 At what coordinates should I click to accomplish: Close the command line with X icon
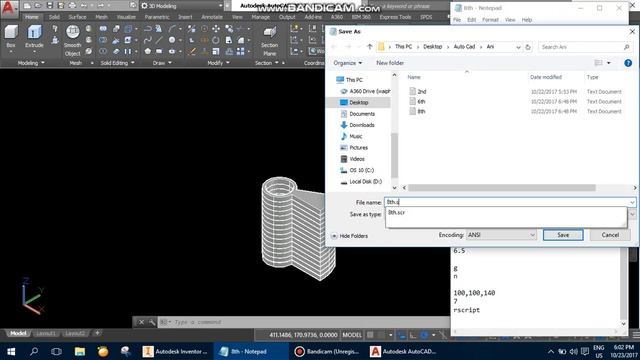pyautogui.click(x=141, y=322)
